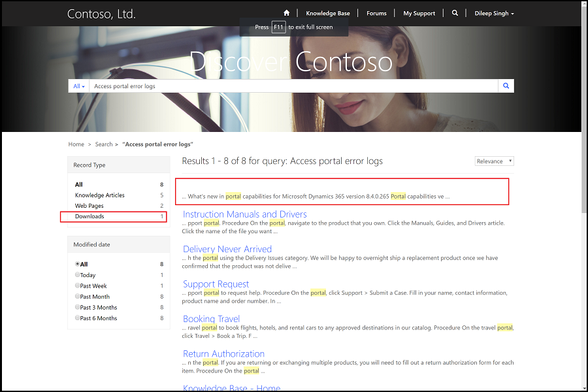The height and width of the screenshot is (392, 588).
Task: Go to the Forums menu item
Action: tap(376, 12)
